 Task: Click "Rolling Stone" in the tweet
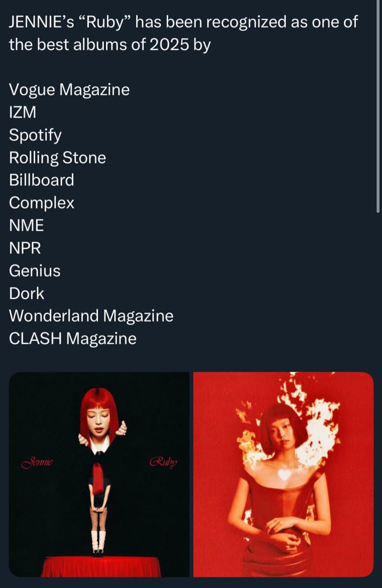[58, 158]
